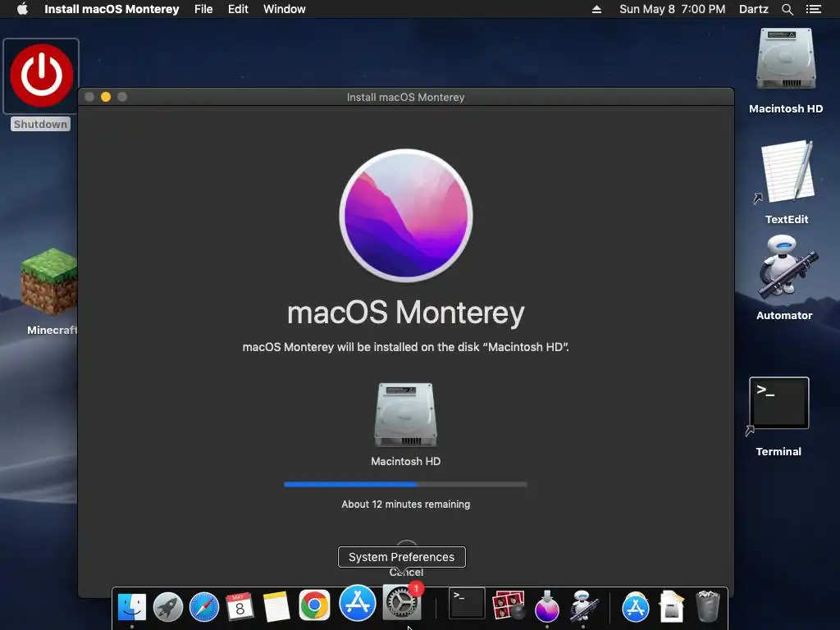Click the installation progress bar
The height and width of the screenshot is (630, 840).
coord(405,484)
